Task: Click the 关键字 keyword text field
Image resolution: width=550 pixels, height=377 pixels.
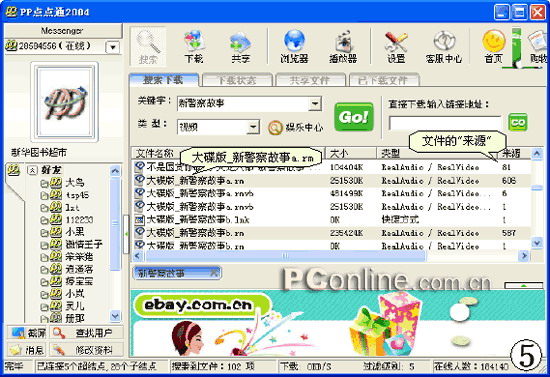Action: (x=243, y=104)
